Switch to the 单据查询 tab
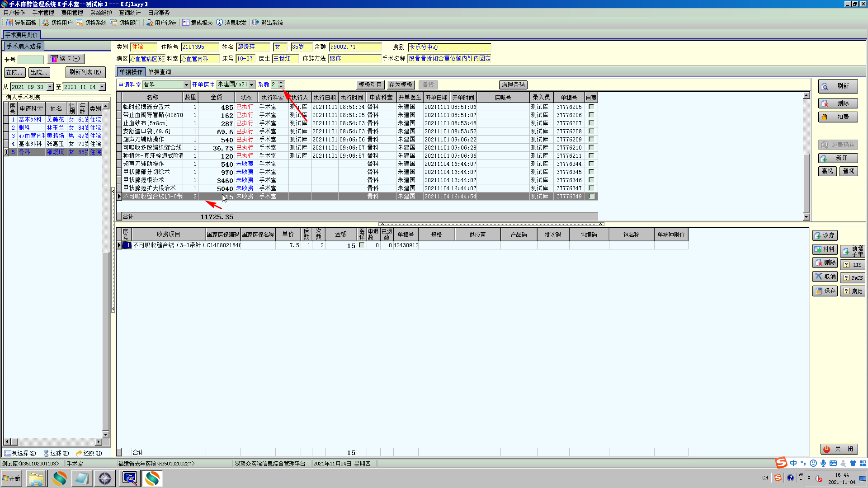 click(160, 72)
